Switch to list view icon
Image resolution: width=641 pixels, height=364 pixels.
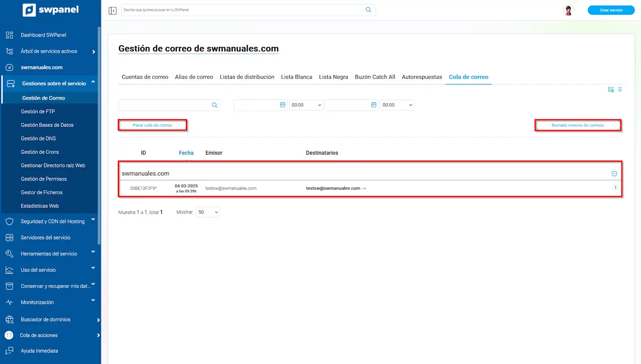(620, 90)
